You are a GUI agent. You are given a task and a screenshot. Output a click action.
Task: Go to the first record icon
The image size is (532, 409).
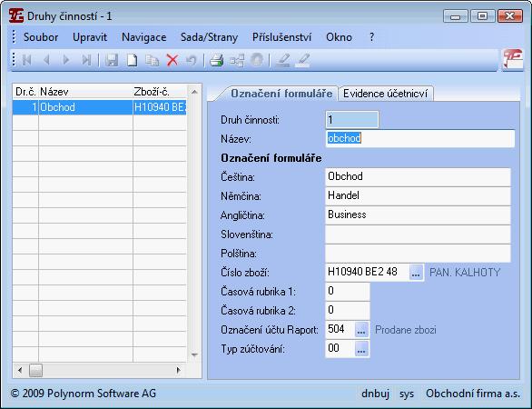pos(26,60)
